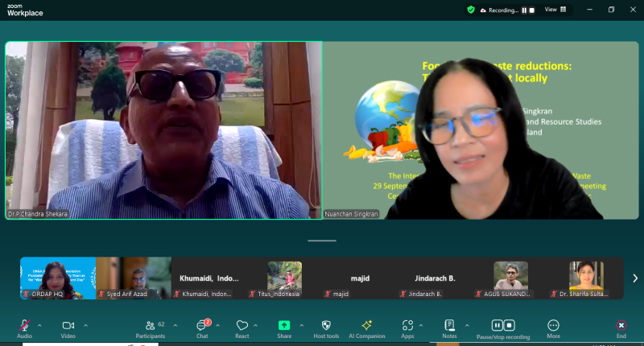The width and height of the screenshot is (644, 346).
Task: Launch AI Companion
Action: click(x=366, y=326)
